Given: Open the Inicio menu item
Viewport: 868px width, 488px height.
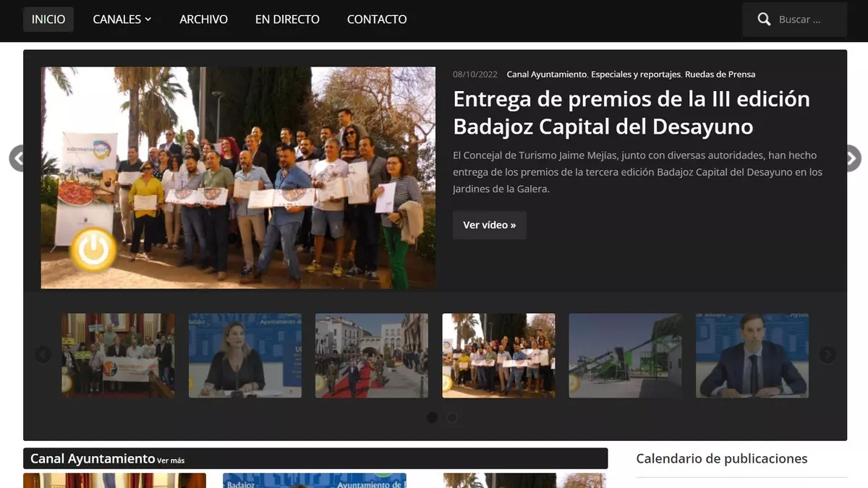Looking at the screenshot, I should pyautogui.click(x=48, y=20).
